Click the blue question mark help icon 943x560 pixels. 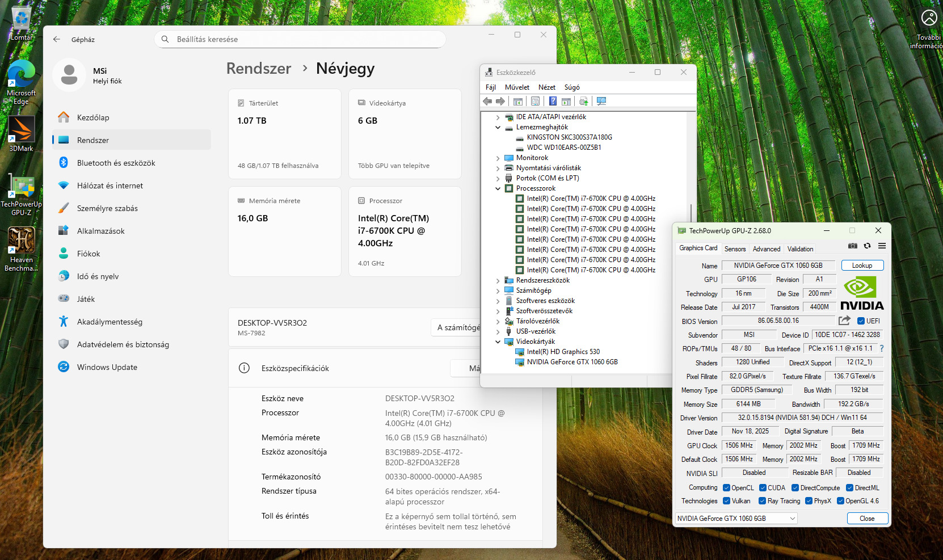coord(553,101)
